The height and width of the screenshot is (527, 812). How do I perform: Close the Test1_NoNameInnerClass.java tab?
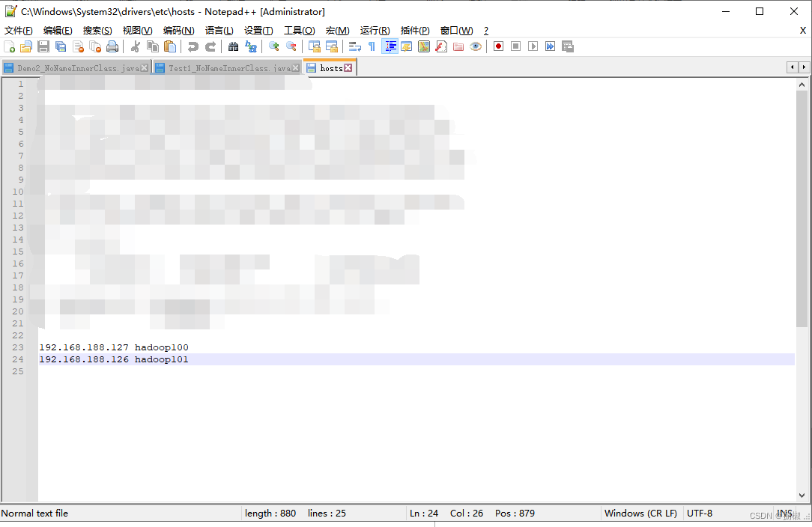[296, 68]
